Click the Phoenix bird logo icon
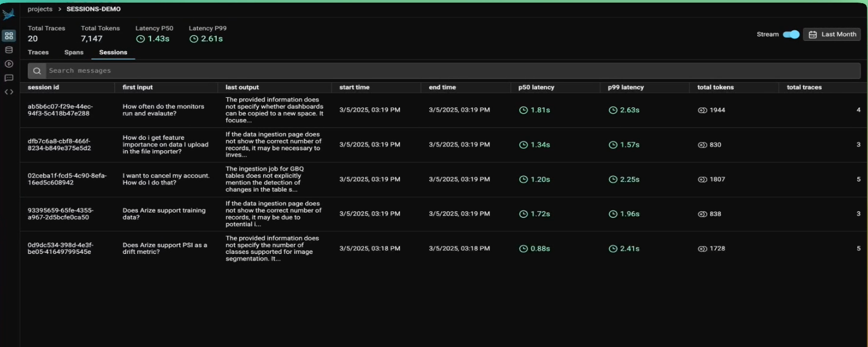Screen dimensions: 868x347 8,14
